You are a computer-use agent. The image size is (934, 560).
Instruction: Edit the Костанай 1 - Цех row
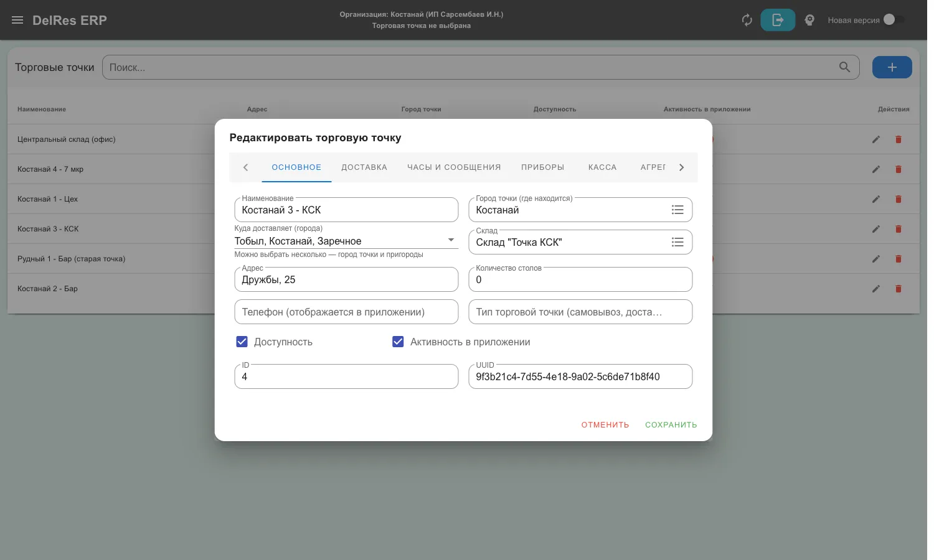[876, 199]
